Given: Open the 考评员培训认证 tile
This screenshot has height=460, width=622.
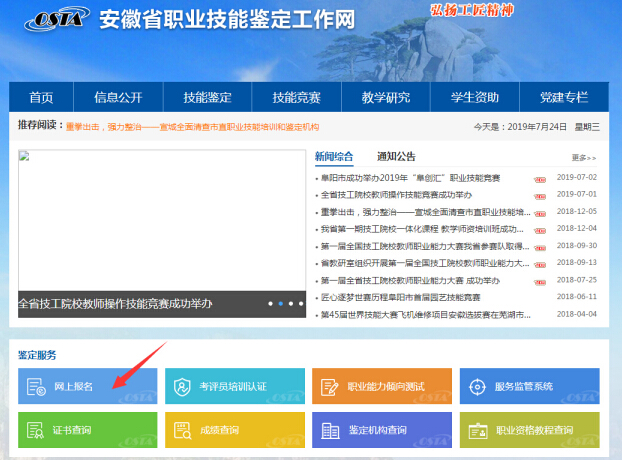Looking at the screenshot, I should tap(235, 386).
